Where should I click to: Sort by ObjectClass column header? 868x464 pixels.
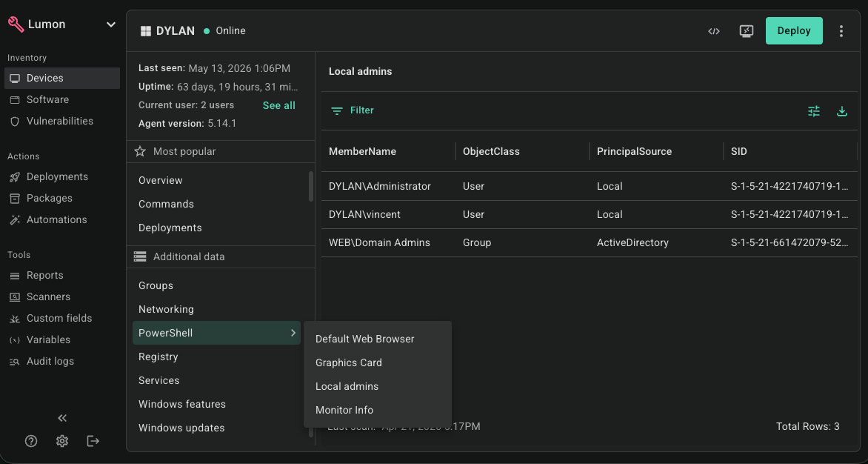pos(491,152)
